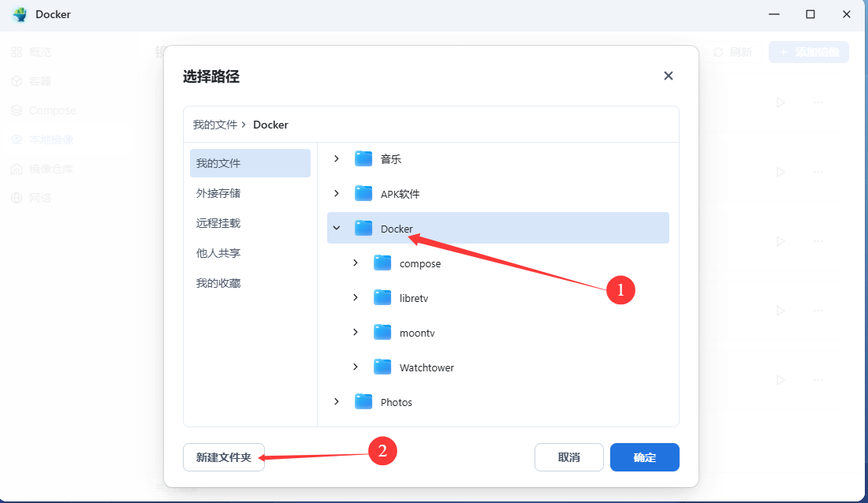
Task: Select the Watchtower subfolder name
Action: coord(427,367)
